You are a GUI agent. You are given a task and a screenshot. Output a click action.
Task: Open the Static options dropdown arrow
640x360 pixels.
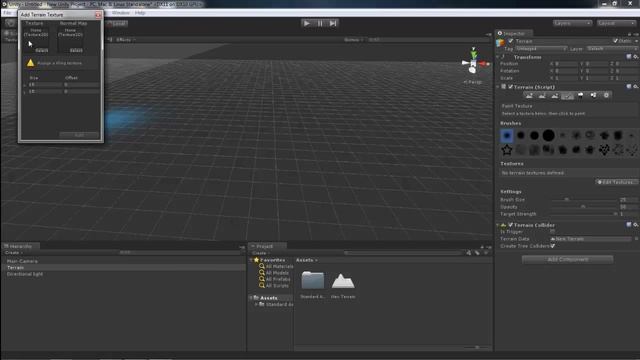(x=636, y=41)
